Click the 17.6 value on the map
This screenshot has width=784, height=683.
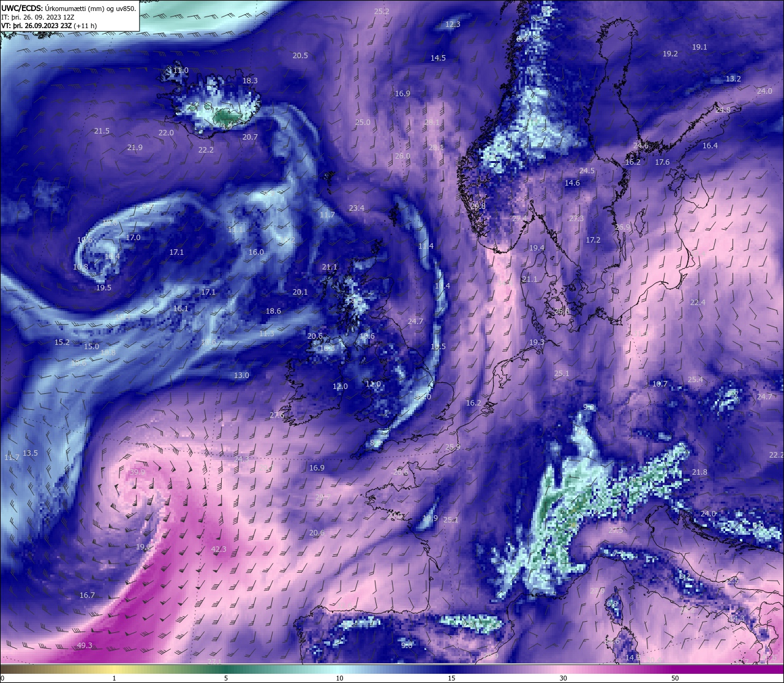[662, 162]
